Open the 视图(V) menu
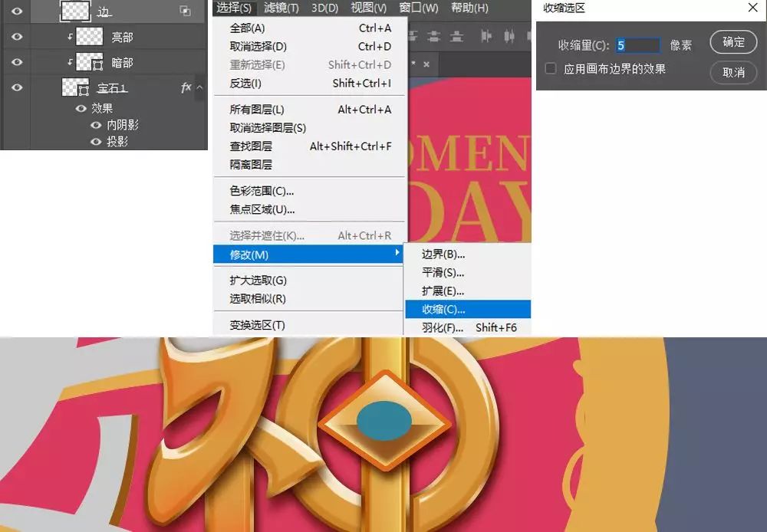This screenshot has height=532, width=767. coord(366,7)
